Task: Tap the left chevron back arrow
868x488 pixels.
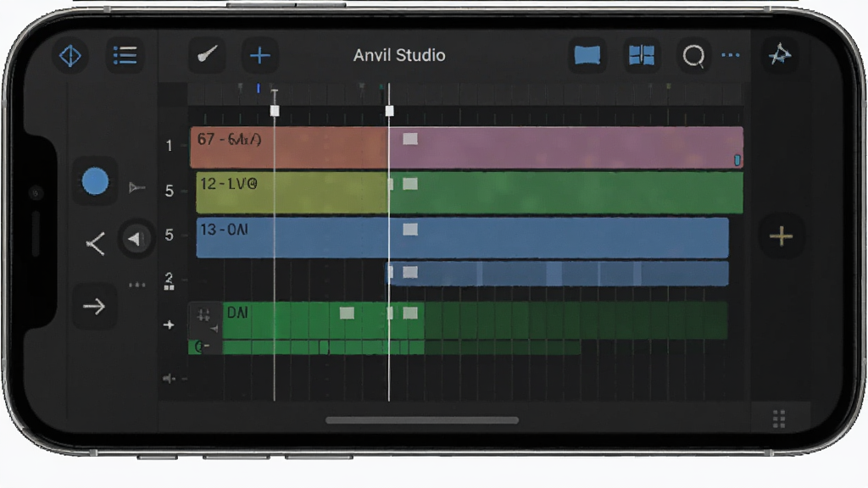Action: coord(96,243)
